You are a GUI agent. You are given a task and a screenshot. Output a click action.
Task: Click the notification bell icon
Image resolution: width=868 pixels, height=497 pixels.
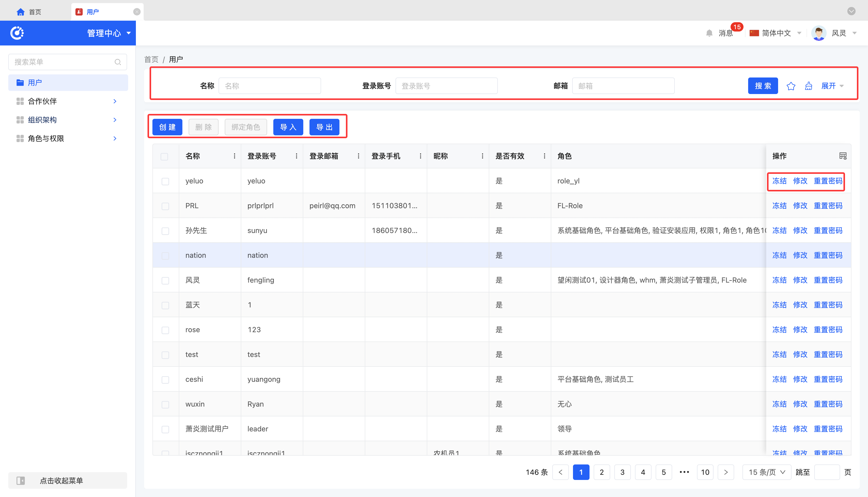[709, 33]
